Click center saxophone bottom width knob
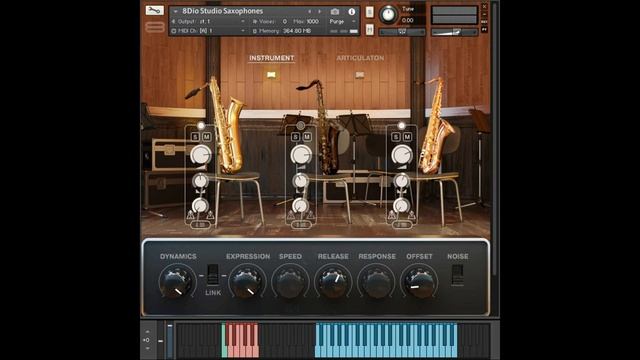Image resolution: width=640 pixels, height=360 pixels. point(301,205)
